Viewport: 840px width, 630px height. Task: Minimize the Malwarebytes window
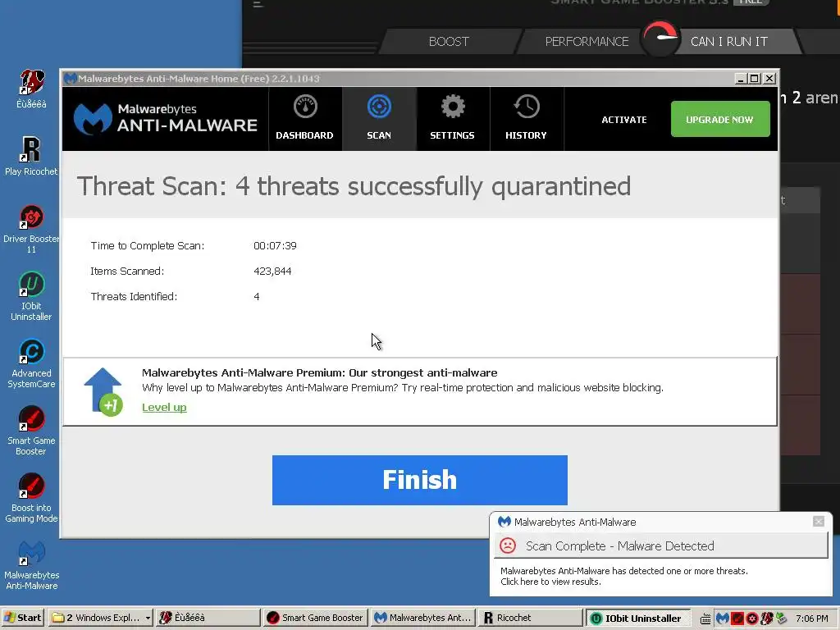point(741,79)
